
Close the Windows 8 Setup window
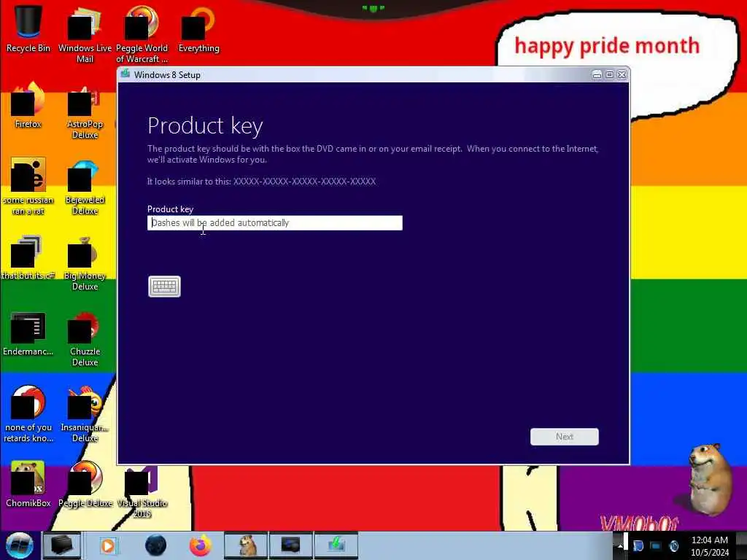[x=622, y=75]
